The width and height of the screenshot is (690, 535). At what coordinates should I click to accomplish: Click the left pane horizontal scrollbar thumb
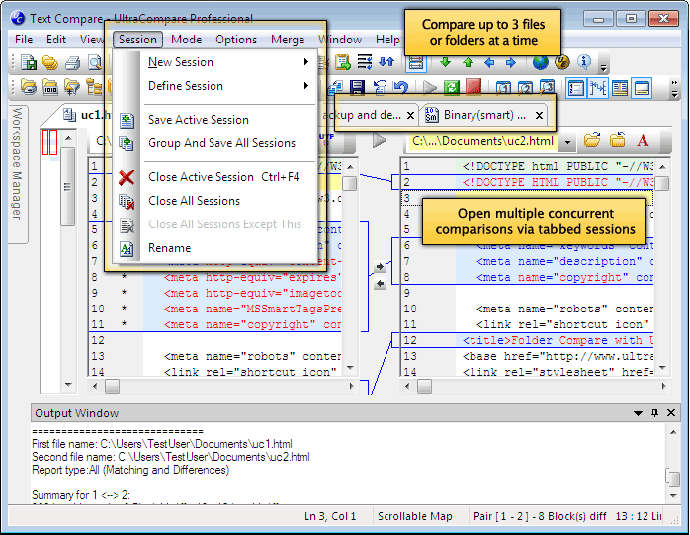pos(112,386)
